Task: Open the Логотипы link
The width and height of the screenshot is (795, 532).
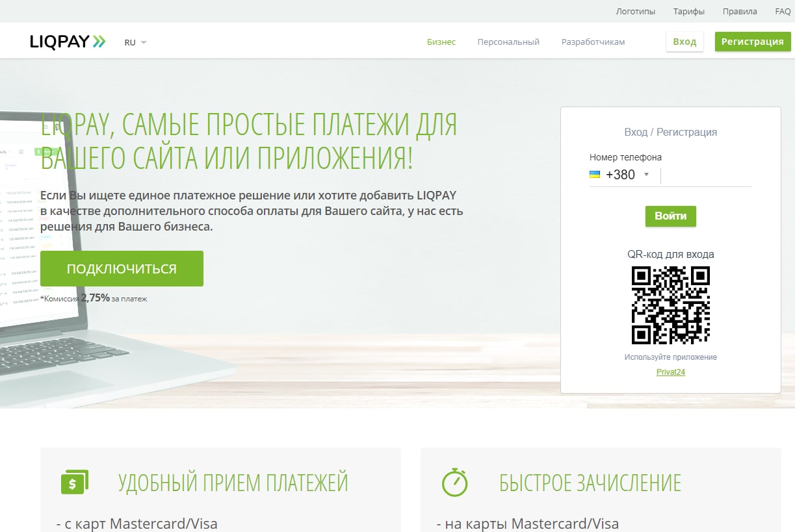Action: (635, 11)
